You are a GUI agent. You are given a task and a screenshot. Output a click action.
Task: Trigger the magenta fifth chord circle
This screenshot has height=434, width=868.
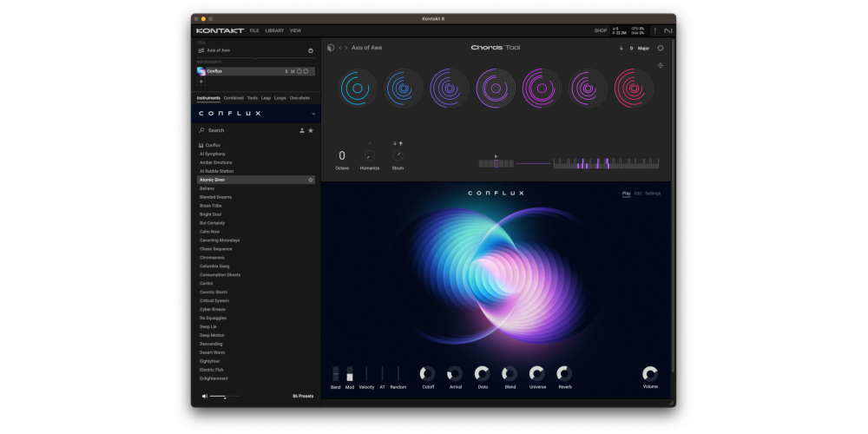click(542, 88)
